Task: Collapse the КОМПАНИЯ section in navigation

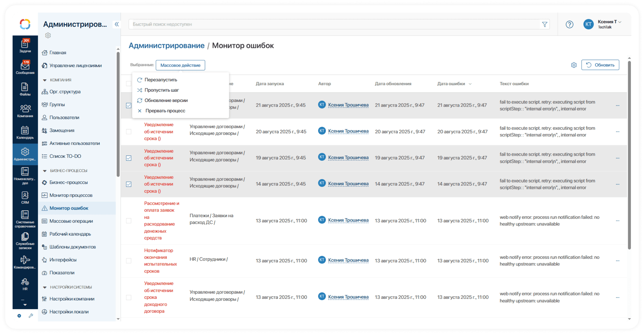Action: (45, 80)
